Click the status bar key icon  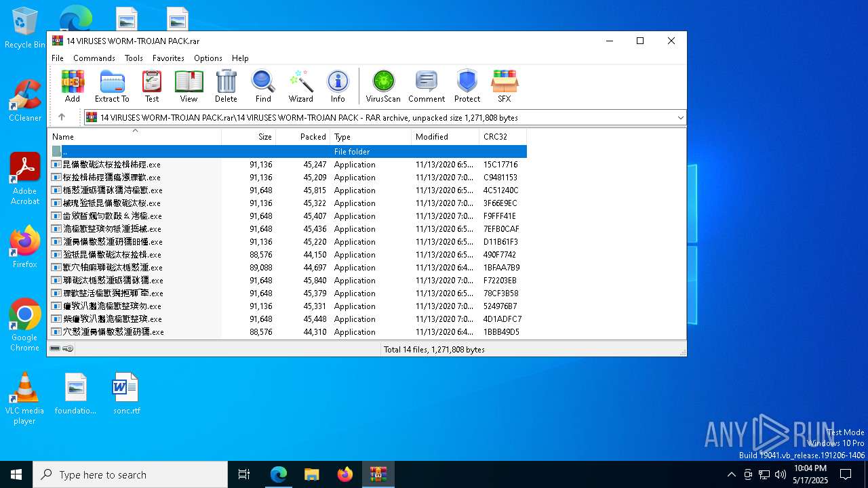coord(68,348)
